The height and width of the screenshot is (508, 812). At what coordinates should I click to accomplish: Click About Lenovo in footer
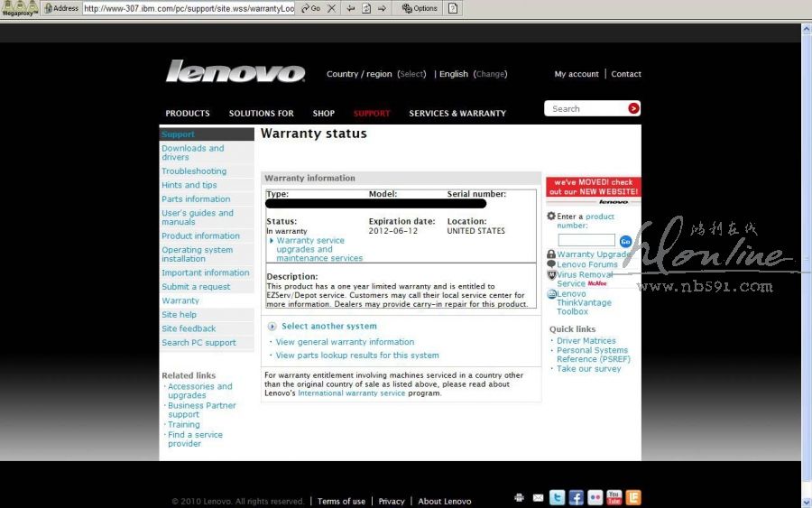444,502
